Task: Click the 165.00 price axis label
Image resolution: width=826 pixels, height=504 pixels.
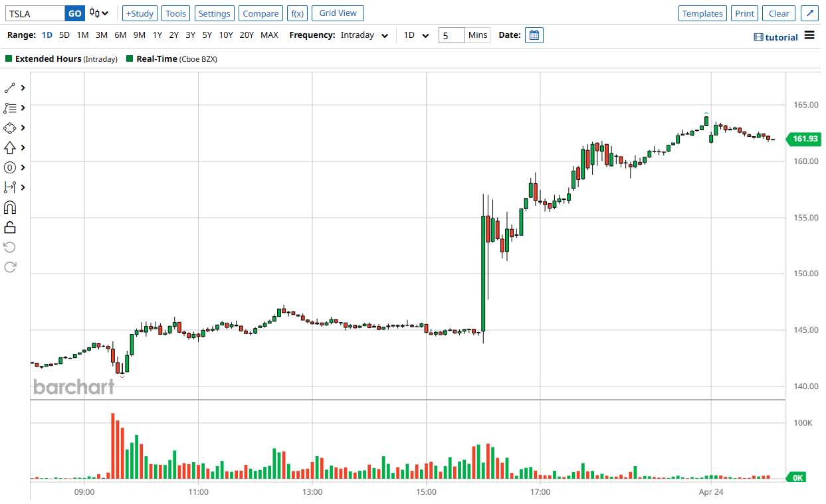Action: 805,105
